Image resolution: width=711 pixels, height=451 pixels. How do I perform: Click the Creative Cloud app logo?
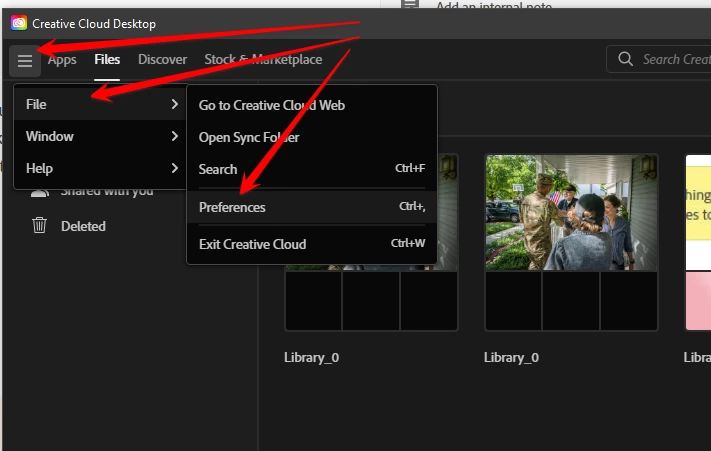coord(19,23)
